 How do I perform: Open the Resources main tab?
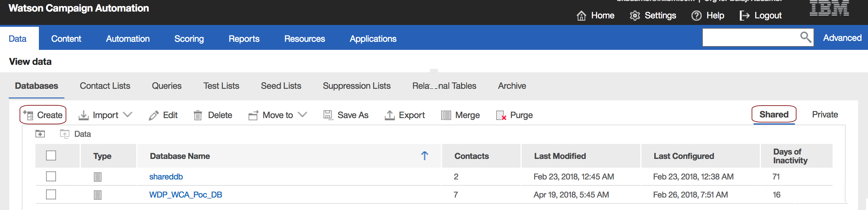click(x=305, y=39)
